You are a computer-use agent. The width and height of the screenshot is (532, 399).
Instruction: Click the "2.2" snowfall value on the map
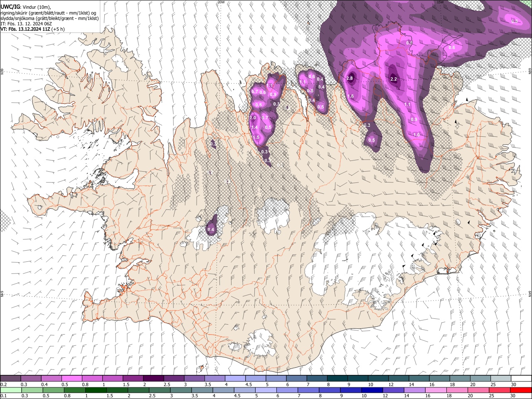(394, 79)
